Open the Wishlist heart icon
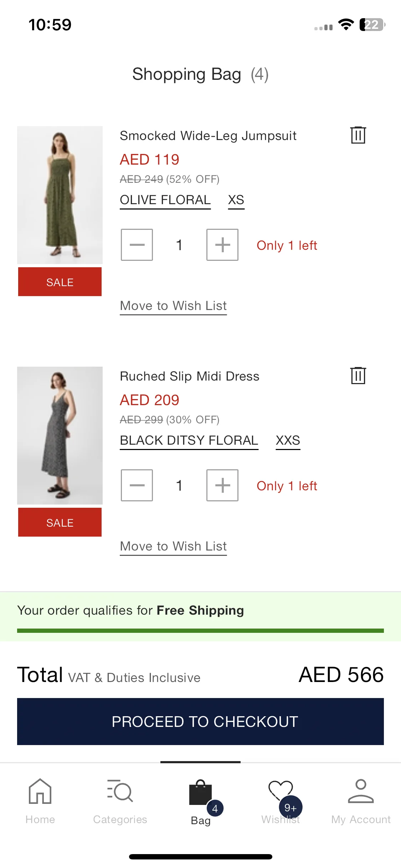401x868 pixels. click(281, 790)
